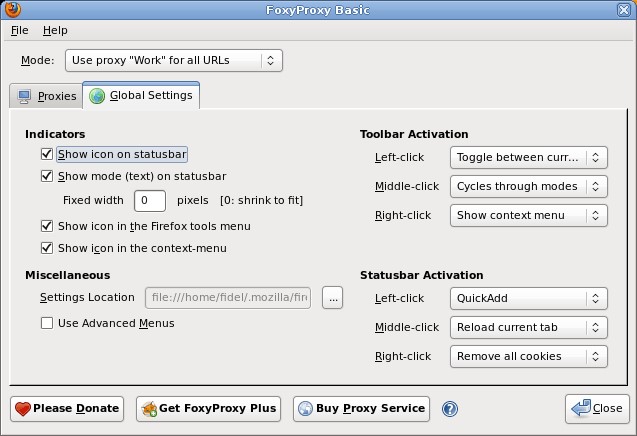Click the Settings Location path field

228,298
